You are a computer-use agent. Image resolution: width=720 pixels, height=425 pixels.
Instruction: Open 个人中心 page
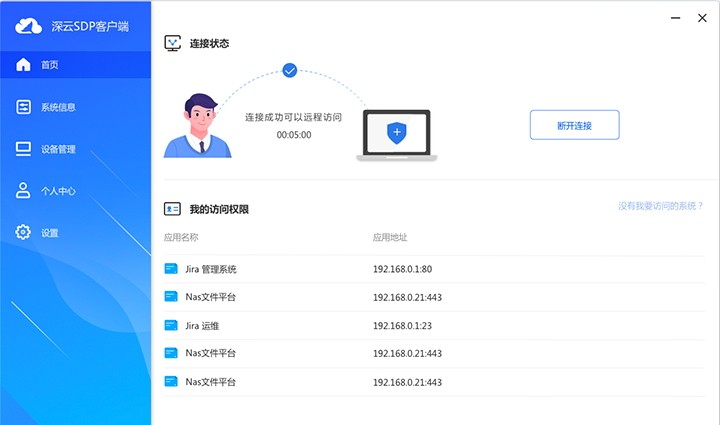point(58,191)
